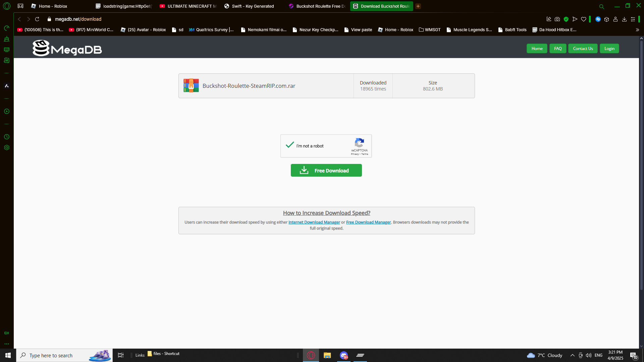This screenshot has height=362, width=644.
Task: Open the Qualtrics Survey bookmark
Action: coord(211,30)
